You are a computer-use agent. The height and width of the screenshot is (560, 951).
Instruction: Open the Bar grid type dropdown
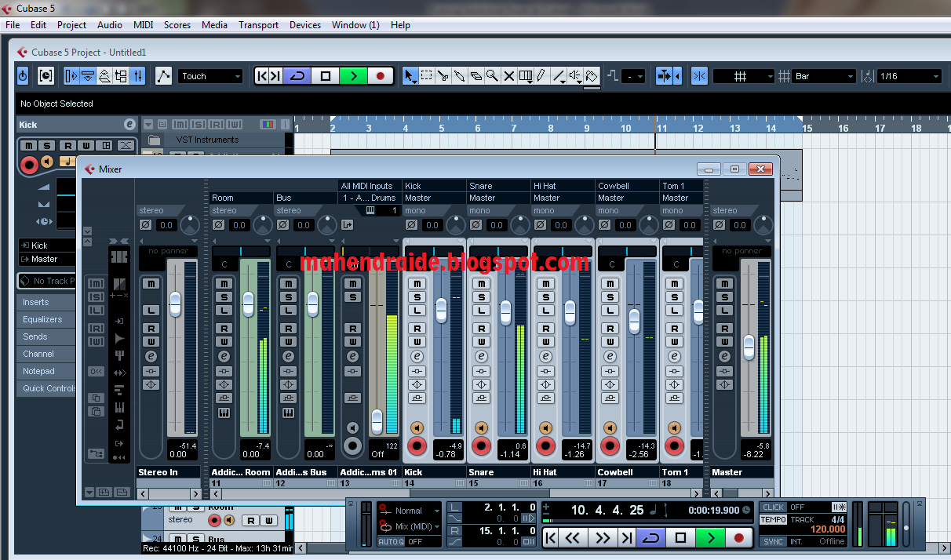tap(824, 76)
